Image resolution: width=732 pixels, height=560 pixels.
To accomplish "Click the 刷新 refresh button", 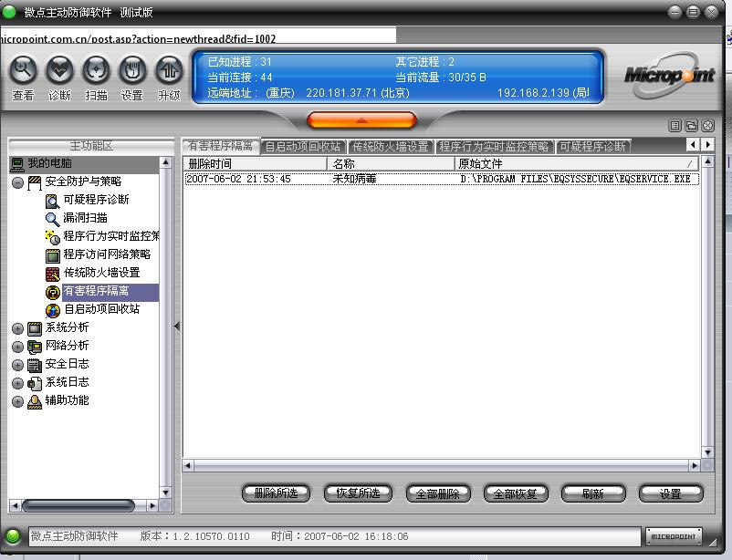I will (593, 493).
